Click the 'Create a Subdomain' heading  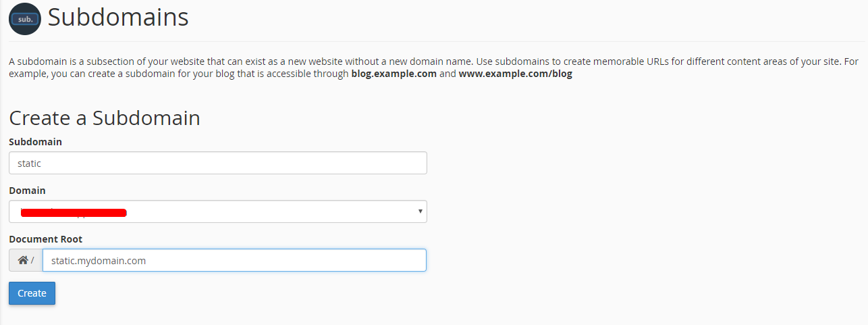[105, 118]
